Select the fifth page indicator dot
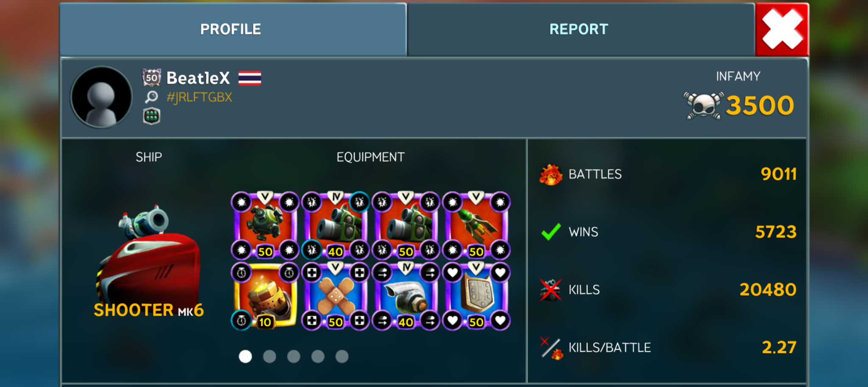 click(342, 356)
